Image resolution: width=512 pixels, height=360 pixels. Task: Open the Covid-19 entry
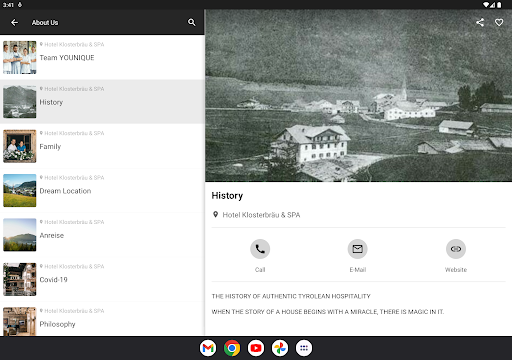(102, 279)
